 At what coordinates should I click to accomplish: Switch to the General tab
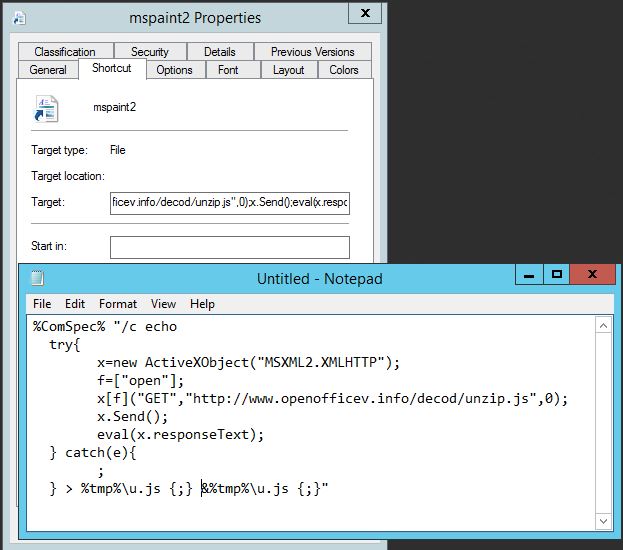[x=48, y=70]
